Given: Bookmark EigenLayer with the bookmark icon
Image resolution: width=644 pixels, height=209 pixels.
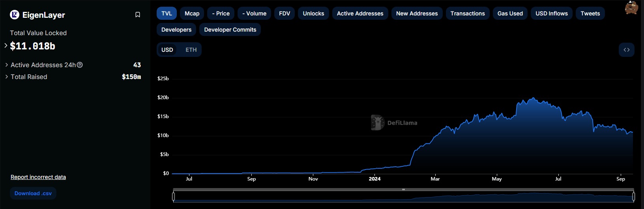Looking at the screenshot, I should click(x=138, y=15).
